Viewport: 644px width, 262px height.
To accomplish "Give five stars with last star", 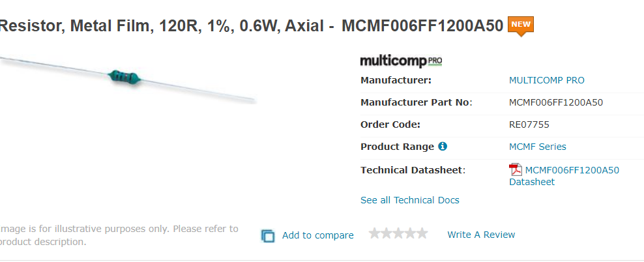I will pos(422,234).
